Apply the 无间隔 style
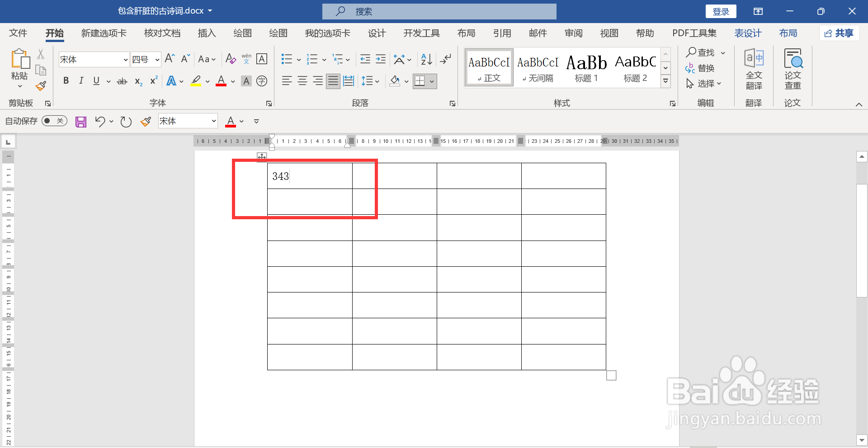 pos(538,68)
